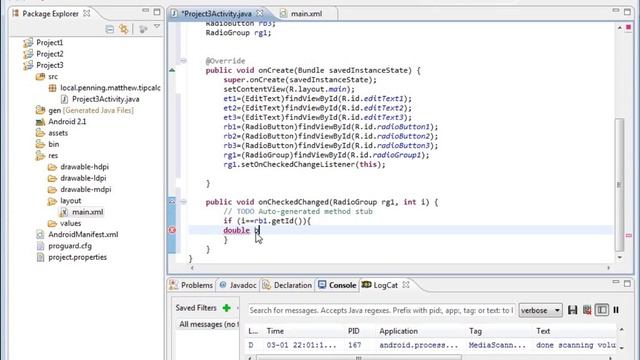
Task: Select drawable-hdpi folder
Action: pyautogui.click(x=84, y=167)
